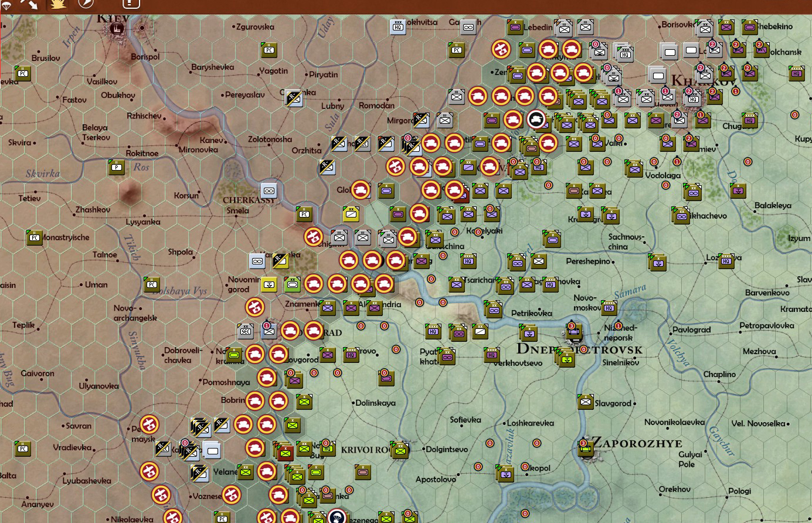Screen dimensions: 812x523
Task: Select the black tank marker southwest of Kharkov
Action: point(536,120)
